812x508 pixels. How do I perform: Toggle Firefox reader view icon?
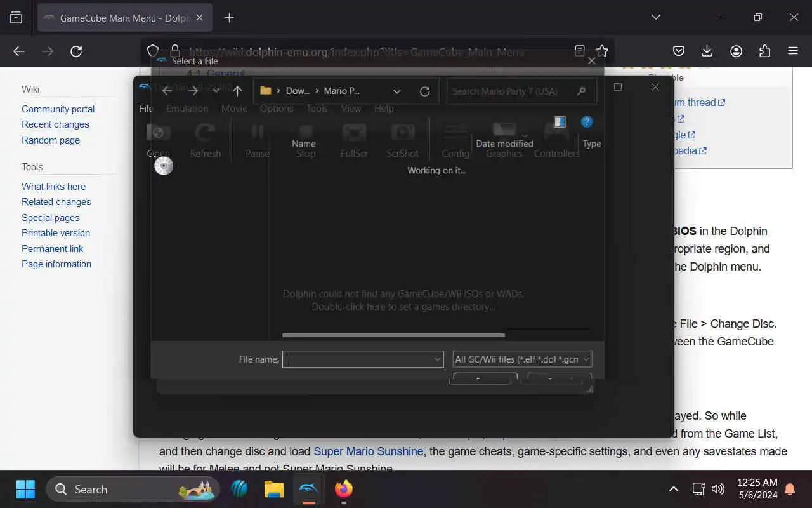[x=579, y=51]
